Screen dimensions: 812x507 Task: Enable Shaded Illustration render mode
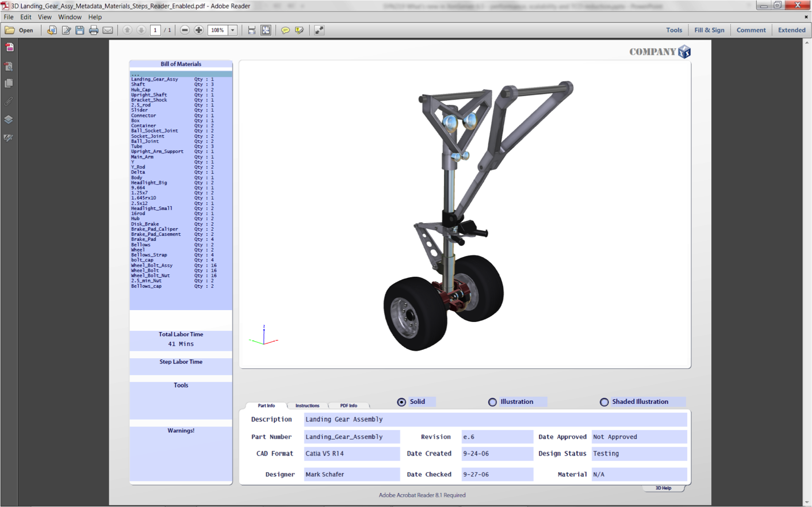click(604, 402)
